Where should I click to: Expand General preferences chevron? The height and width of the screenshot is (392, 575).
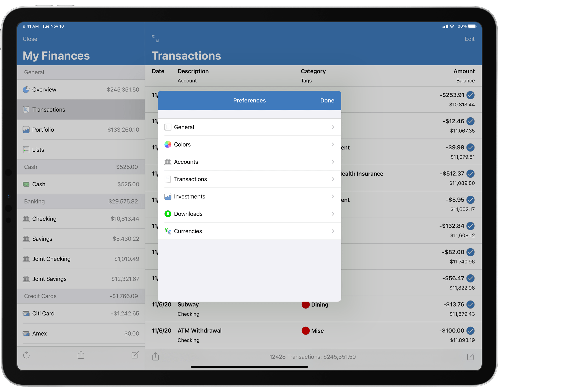[333, 127]
